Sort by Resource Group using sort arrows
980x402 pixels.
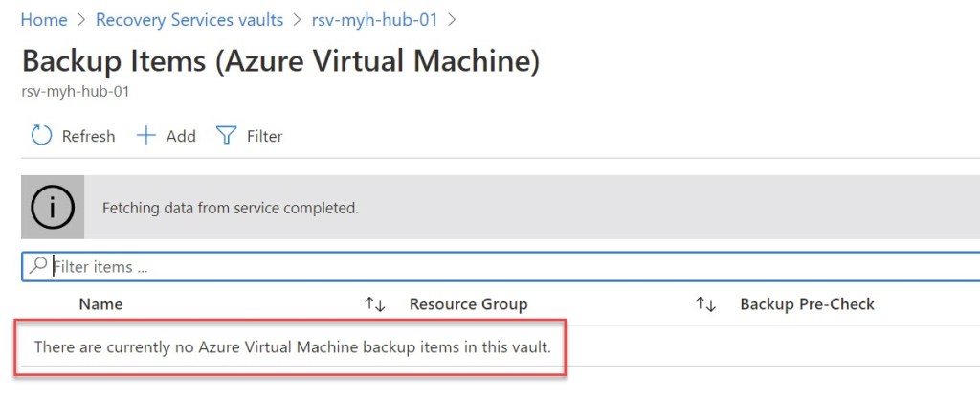pyautogui.click(x=705, y=304)
